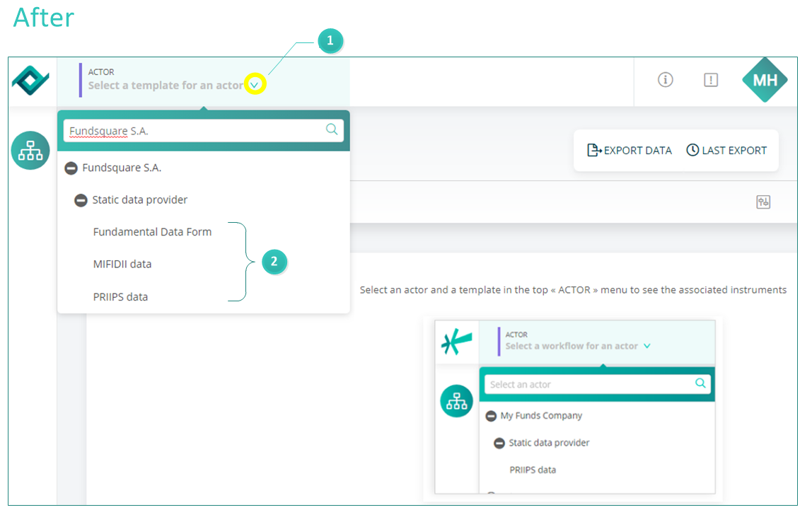This screenshot has width=812, height=522.
Task: Select the PRIIPS data template under Fundsquare
Action: [x=120, y=297]
